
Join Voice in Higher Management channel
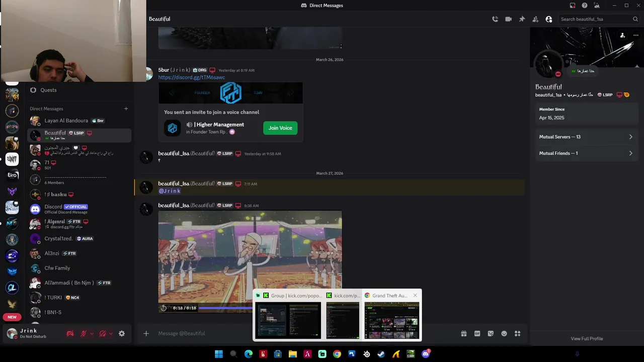pos(280,128)
